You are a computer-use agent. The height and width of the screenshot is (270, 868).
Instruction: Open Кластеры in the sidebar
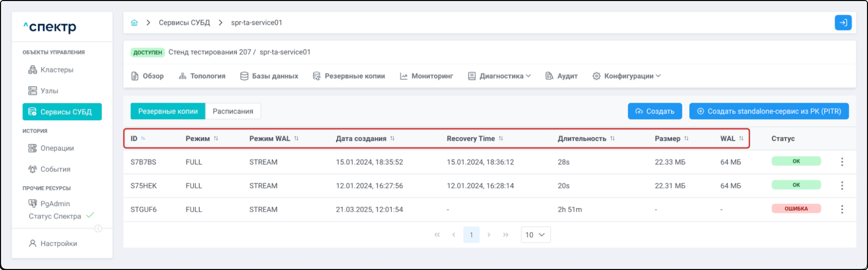56,70
